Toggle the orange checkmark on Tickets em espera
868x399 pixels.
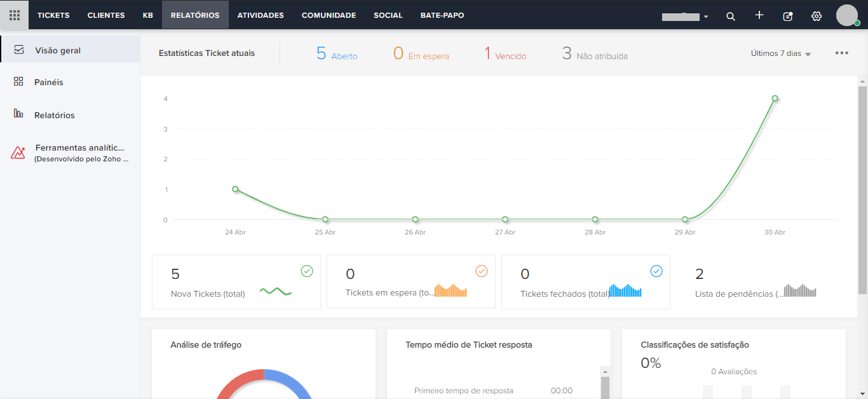(x=482, y=271)
